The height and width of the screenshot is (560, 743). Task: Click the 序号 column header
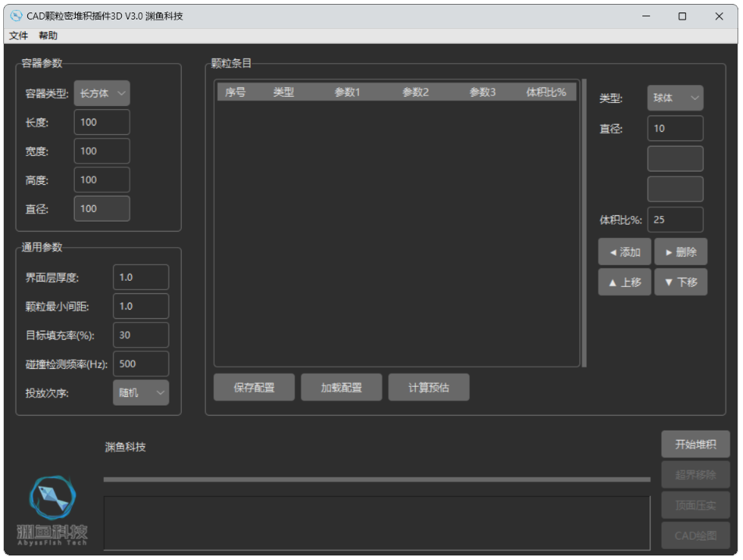(x=236, y=92)
